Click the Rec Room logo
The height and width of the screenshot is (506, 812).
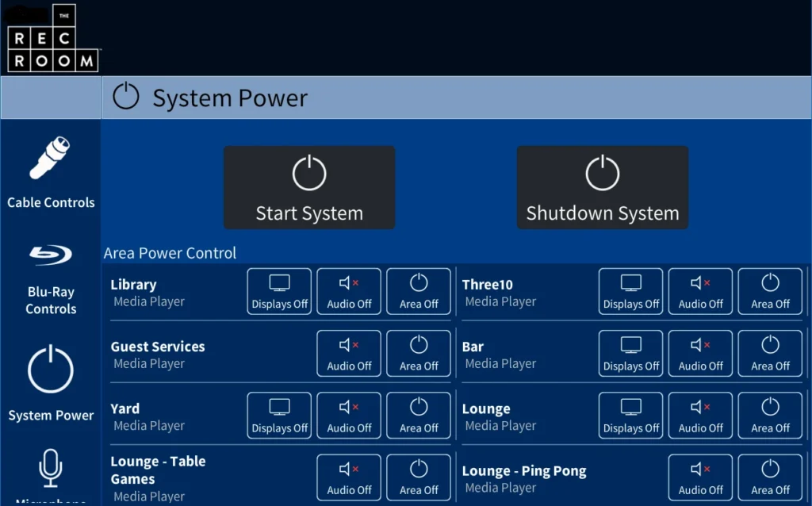(52, 36)
